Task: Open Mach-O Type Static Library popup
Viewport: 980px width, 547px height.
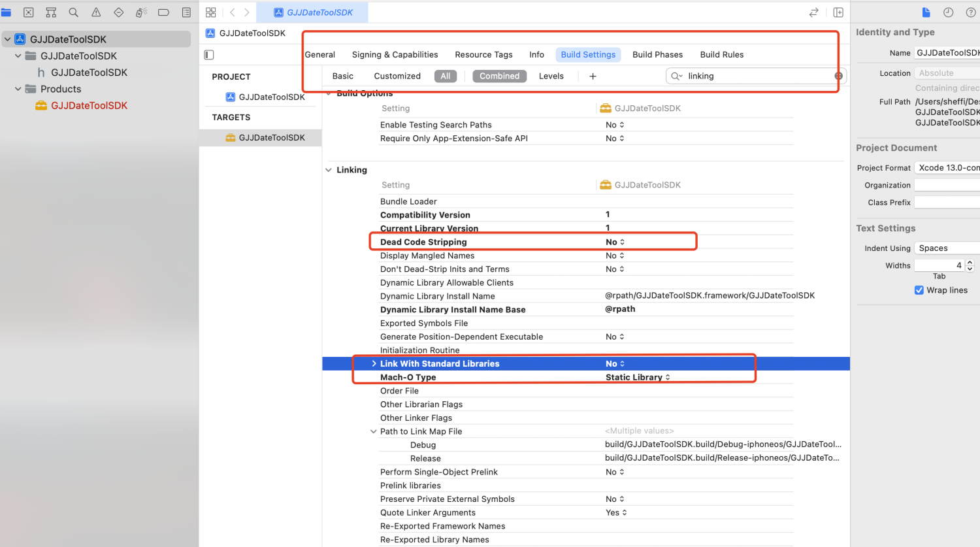Action: pyautogui.click(x=638, y=378)
